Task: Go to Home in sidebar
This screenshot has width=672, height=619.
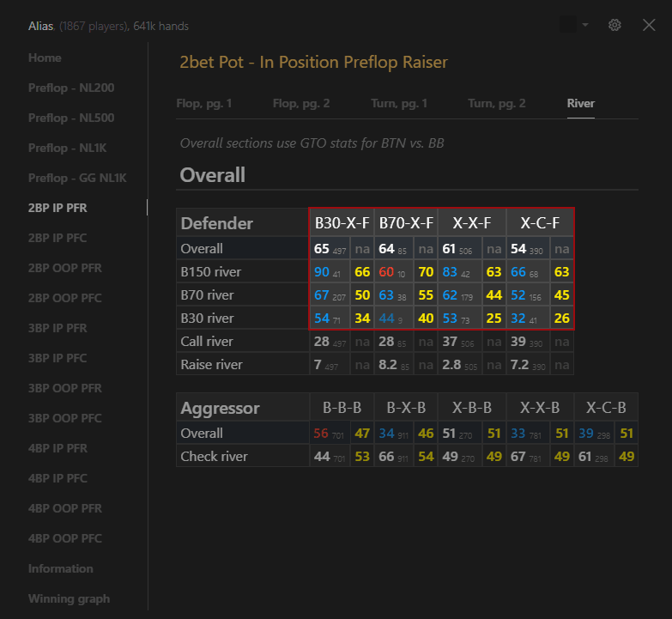Action: click(45, 58)
